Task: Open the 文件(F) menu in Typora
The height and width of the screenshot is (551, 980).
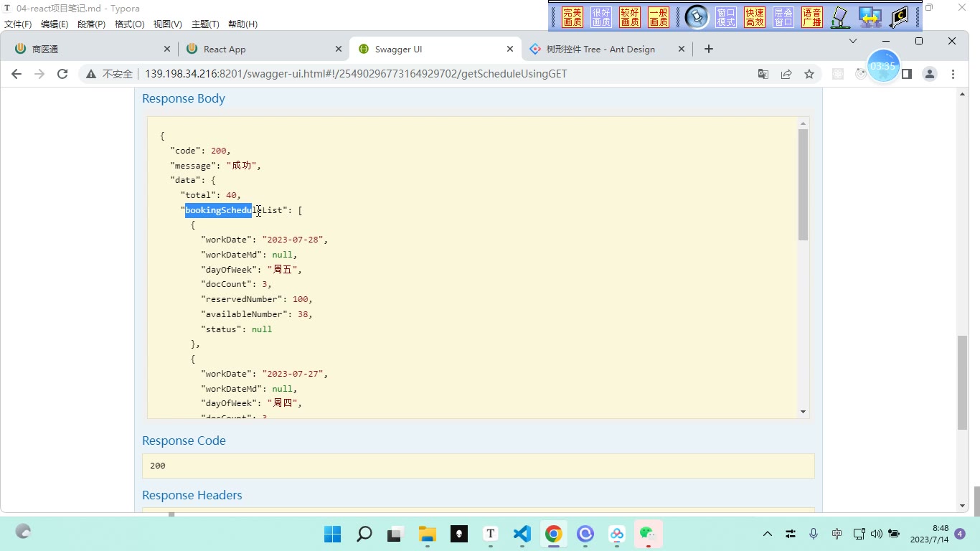Action: [18, 24]
